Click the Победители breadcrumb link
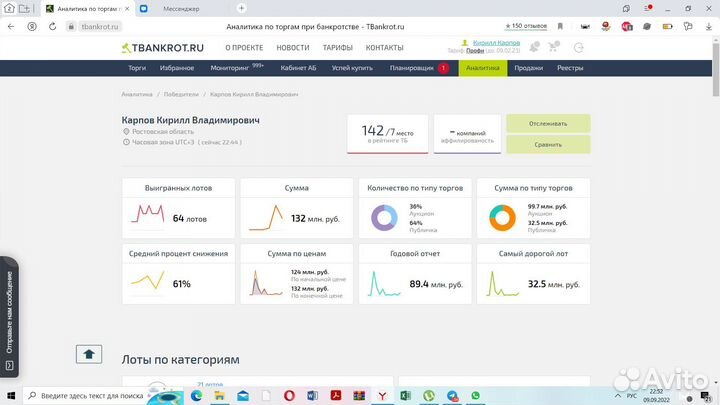This screenshot has width=720, height=405. (181, 94)
